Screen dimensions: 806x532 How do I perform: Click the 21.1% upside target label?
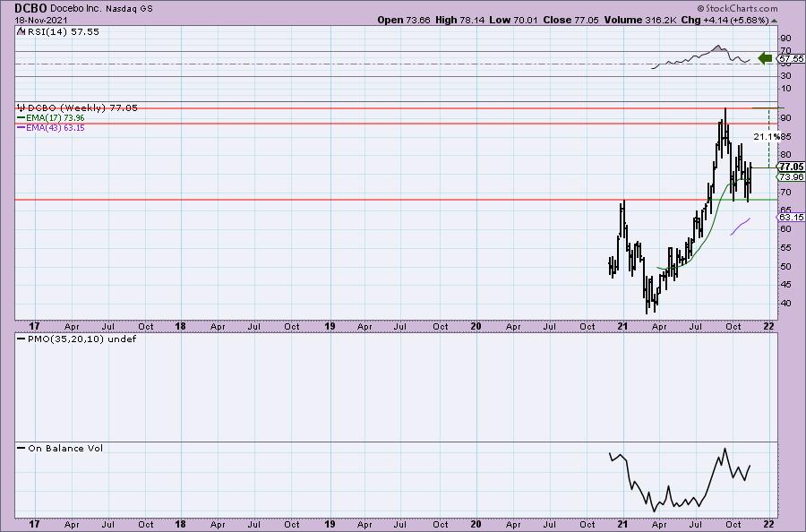[767, 137]
